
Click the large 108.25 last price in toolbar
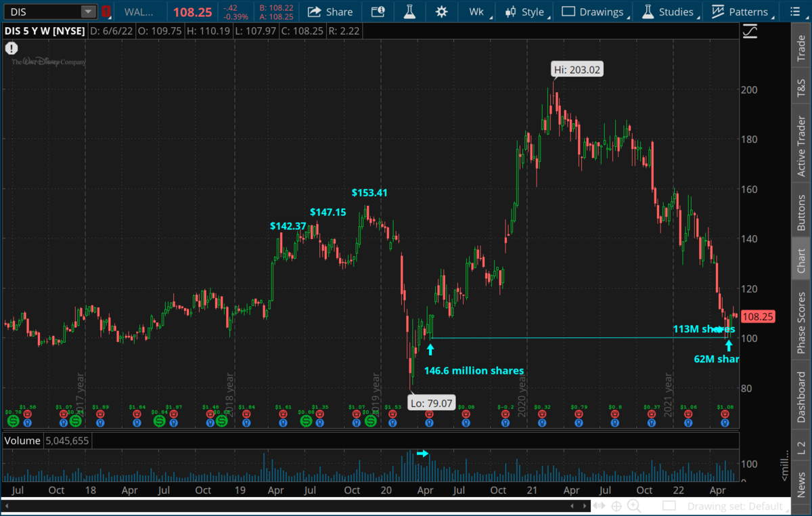(x=193, y=12)
